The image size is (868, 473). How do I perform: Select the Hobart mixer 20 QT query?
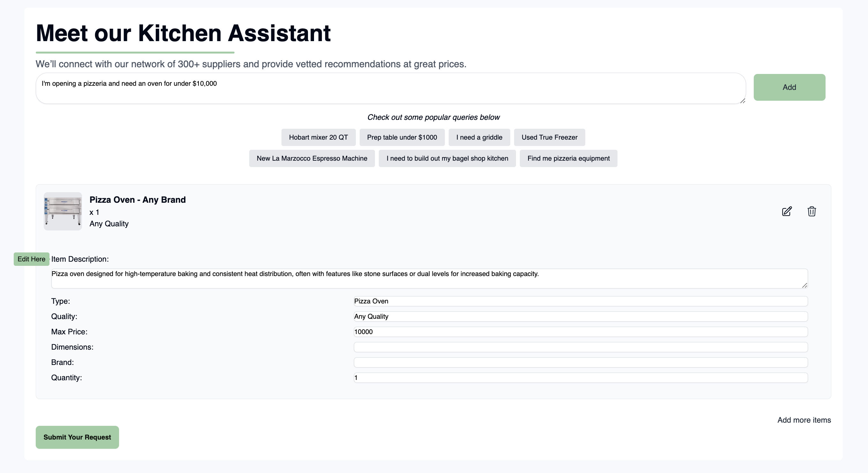318,137
